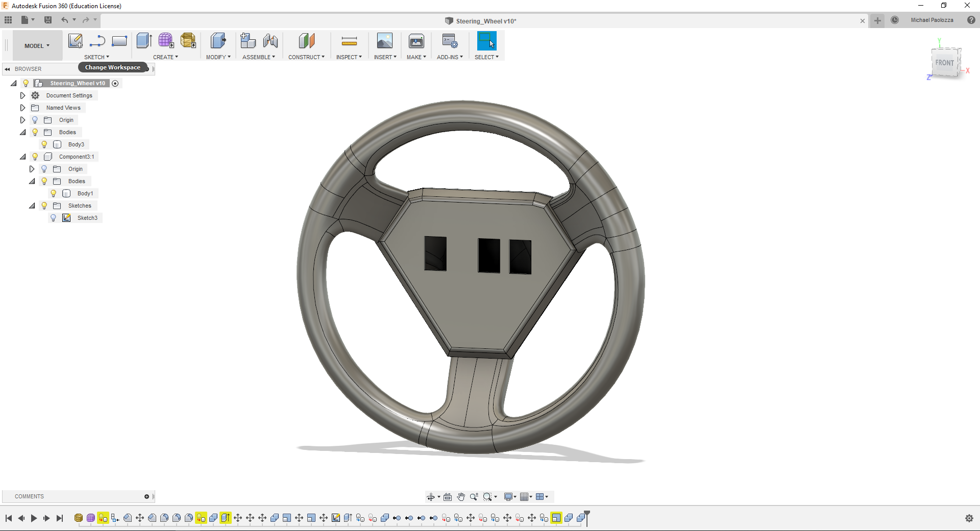Open the Zoom Window options dropdown
Viewport: 980px width, 531px height.
click(x=496, y=497)
